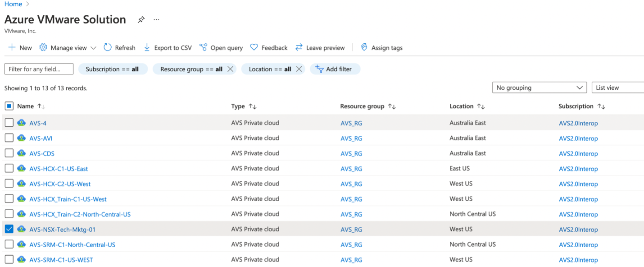Check the AVS-4 row checkbox
Screen dimensions: 644x267
[x=9, y=123]
